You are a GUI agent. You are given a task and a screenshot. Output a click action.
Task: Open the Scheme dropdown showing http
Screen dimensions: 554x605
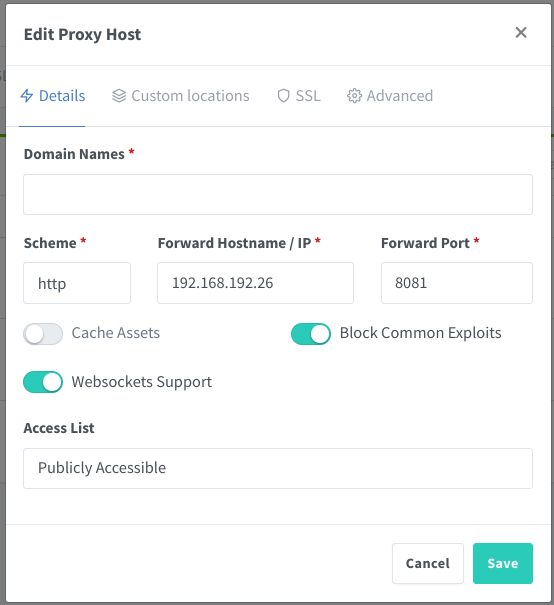tap(77, 283)
